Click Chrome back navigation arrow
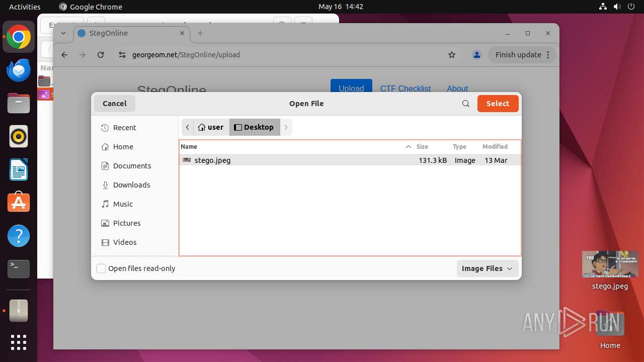Viewport: 644px width, 362px height. (64, 55)
